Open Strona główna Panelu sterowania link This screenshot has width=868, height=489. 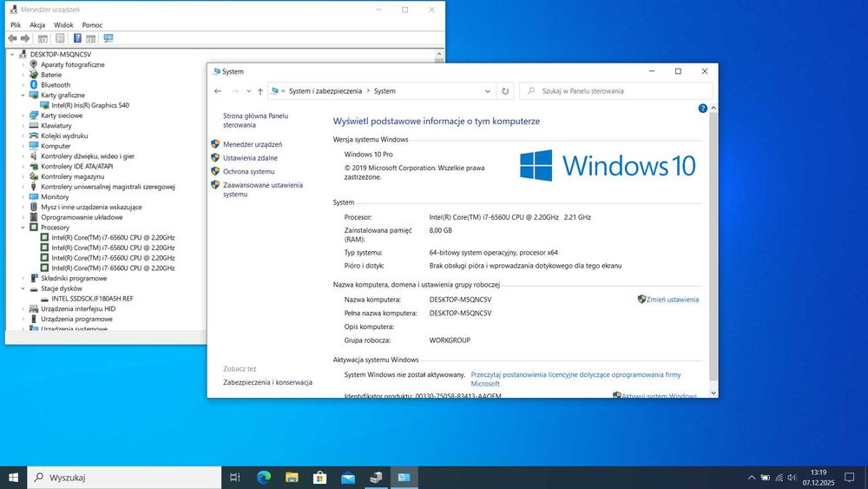[255, 120]
